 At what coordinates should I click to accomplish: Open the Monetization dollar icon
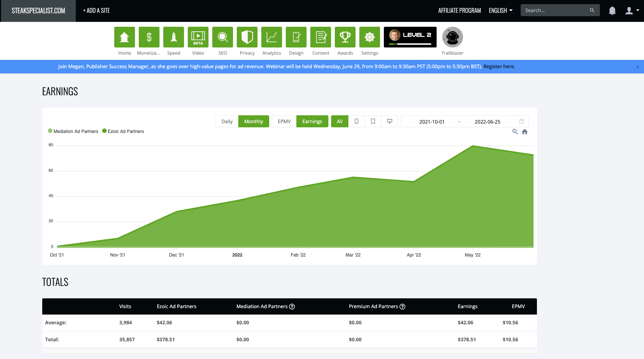tap(149, 37)
